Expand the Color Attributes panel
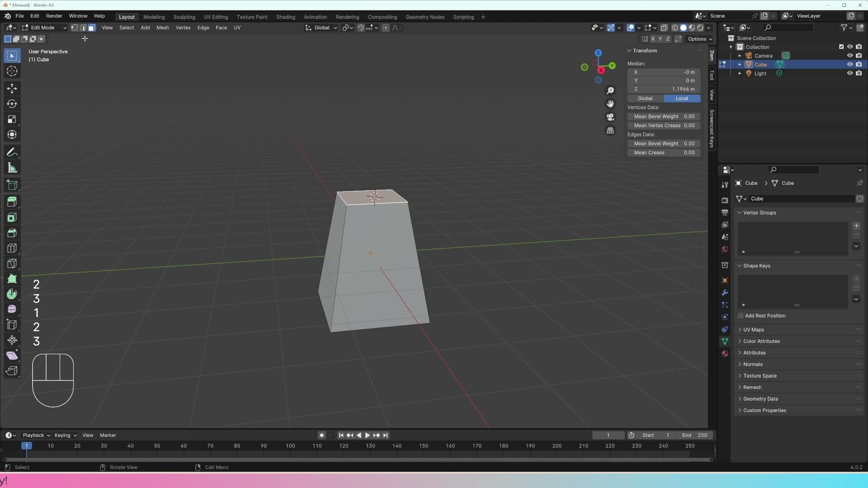 [x=761, y=341]
